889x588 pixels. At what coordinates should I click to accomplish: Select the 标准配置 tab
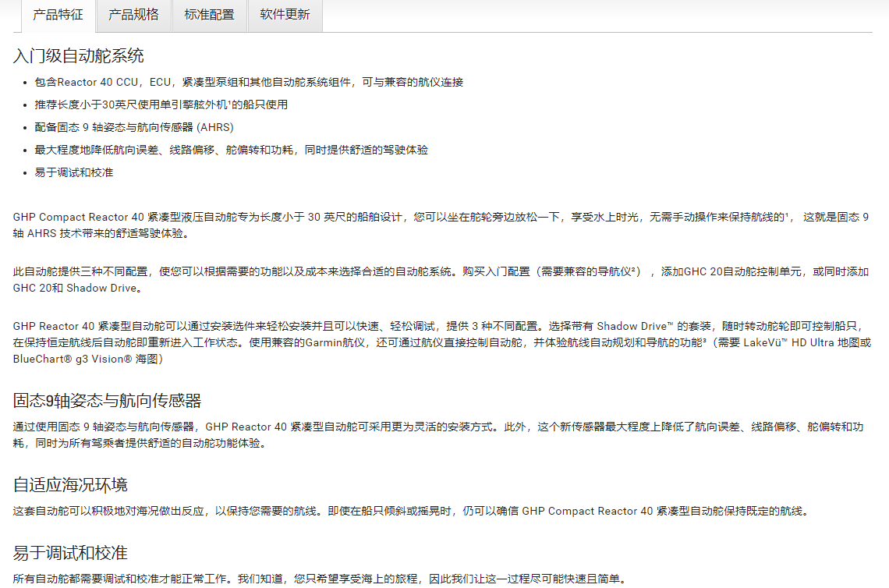pyautogui.click(x=209, y=15)
